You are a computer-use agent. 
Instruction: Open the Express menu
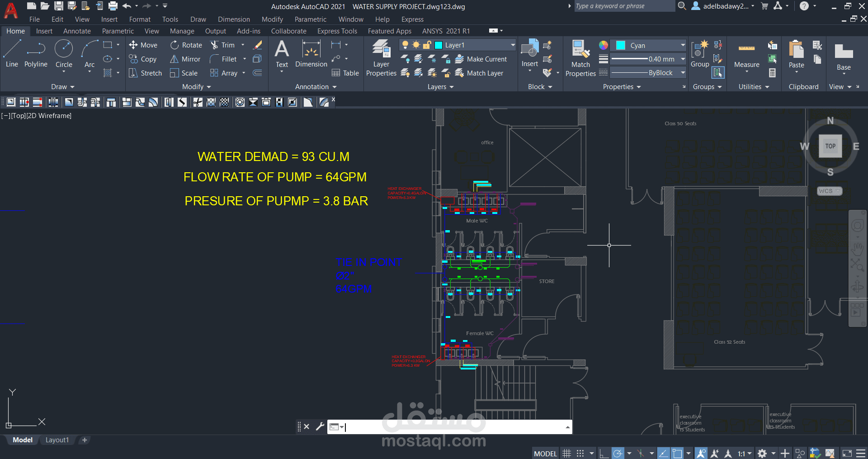412,19
